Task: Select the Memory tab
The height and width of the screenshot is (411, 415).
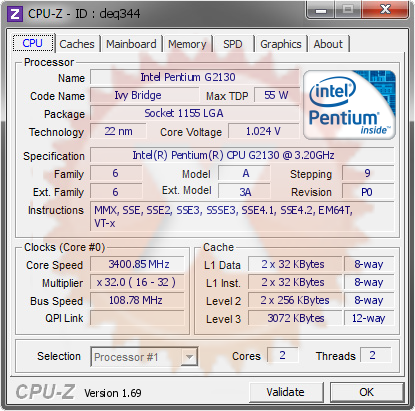Action: click(x=187, y=44)
